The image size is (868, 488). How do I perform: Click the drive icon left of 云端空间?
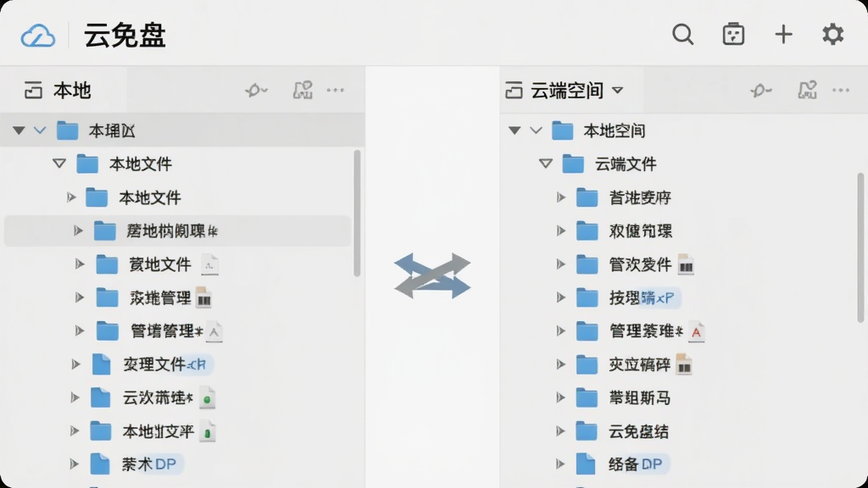point(514,90)
